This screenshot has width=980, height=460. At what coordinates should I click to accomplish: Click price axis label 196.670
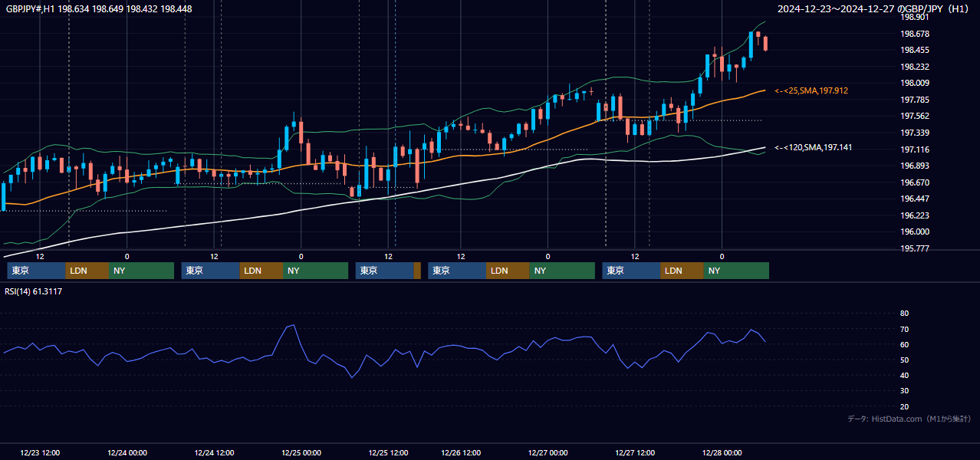914,182
